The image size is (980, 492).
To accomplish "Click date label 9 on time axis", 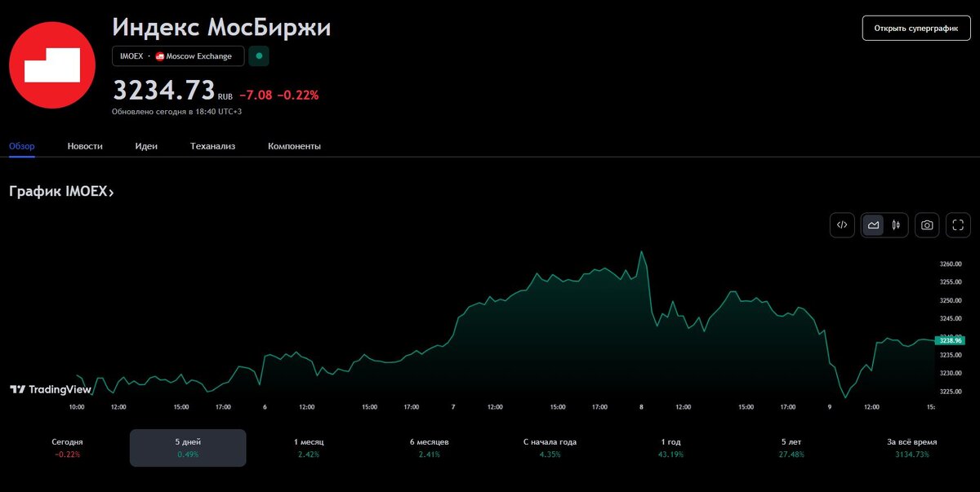I will coord(830,407).
